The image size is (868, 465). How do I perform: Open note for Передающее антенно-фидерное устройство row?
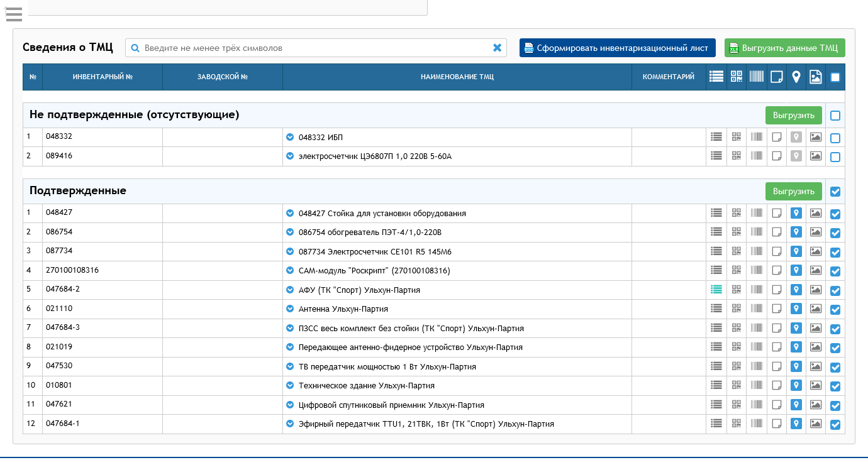pos(777,347)
